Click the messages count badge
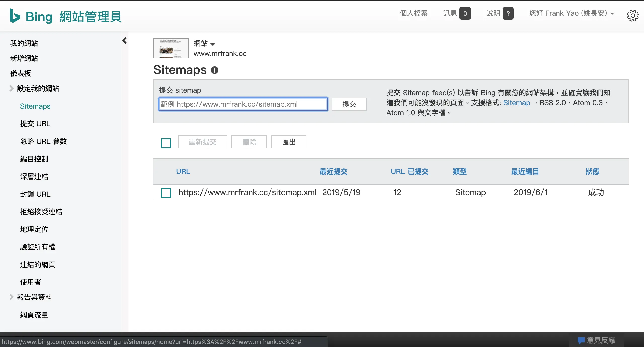Screen dimensions: 644x347 [465, 13]
